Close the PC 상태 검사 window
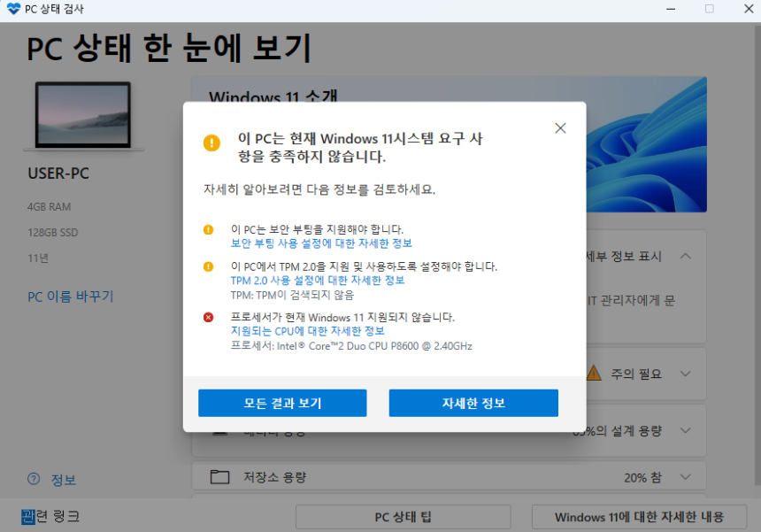The width and height of the screenshot is (761, 532). (749, 9)
